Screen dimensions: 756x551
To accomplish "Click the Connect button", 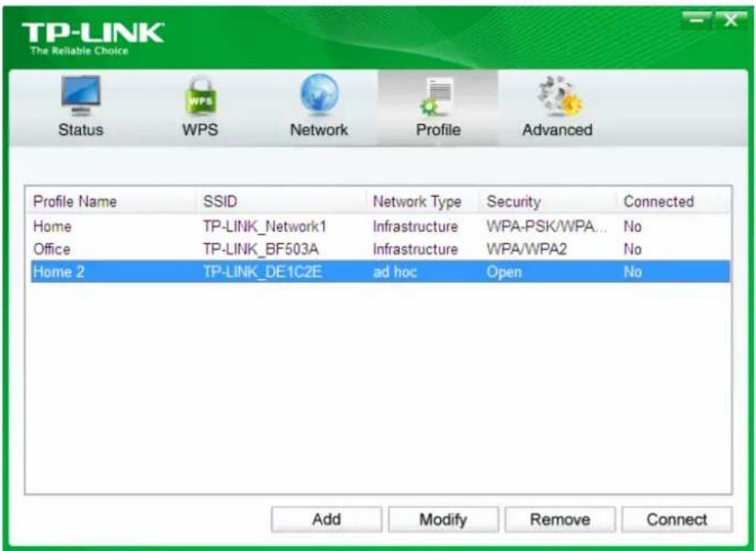I will (x=677, y=519).
